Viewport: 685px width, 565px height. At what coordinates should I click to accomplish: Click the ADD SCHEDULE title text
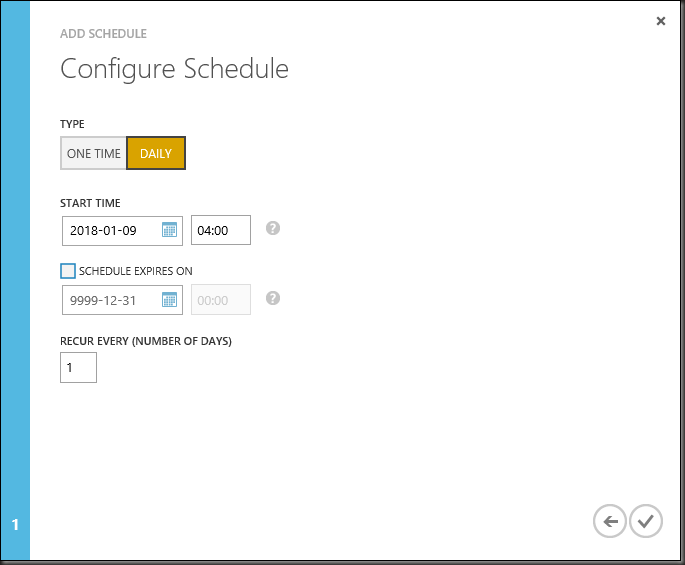(x=103, y=34)
